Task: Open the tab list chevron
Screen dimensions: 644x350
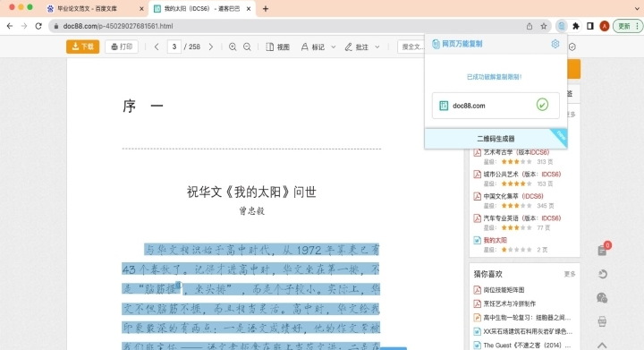Action: [637, 9]
